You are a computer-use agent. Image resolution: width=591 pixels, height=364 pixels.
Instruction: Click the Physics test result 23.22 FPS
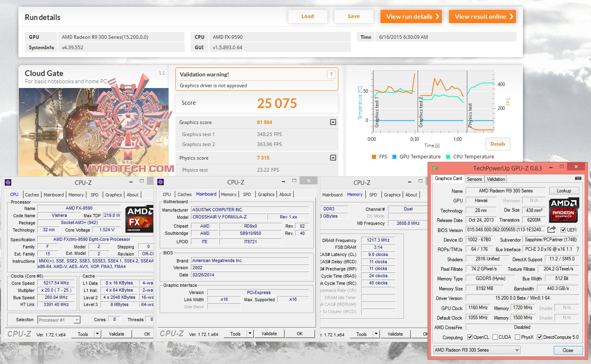click(268, 170)
